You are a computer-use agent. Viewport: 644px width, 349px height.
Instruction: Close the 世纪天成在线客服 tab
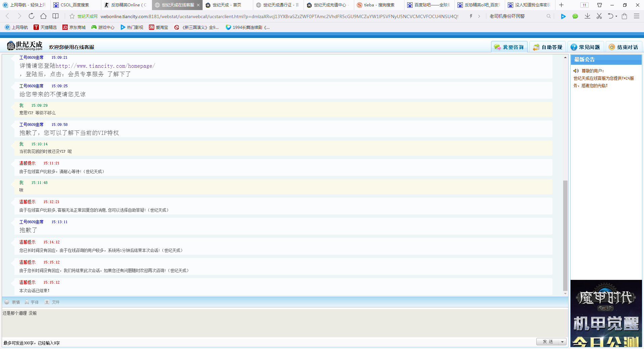[x=198, y=5]
